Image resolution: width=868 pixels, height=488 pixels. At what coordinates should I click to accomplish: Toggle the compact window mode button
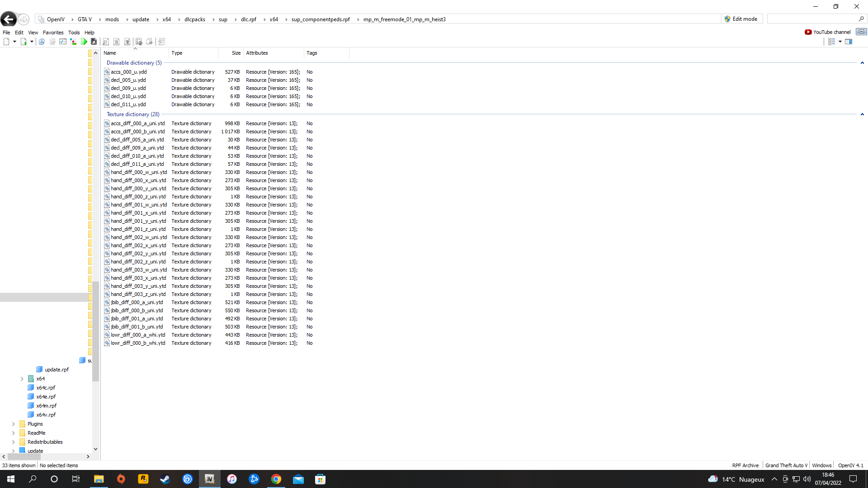(861, 32)
